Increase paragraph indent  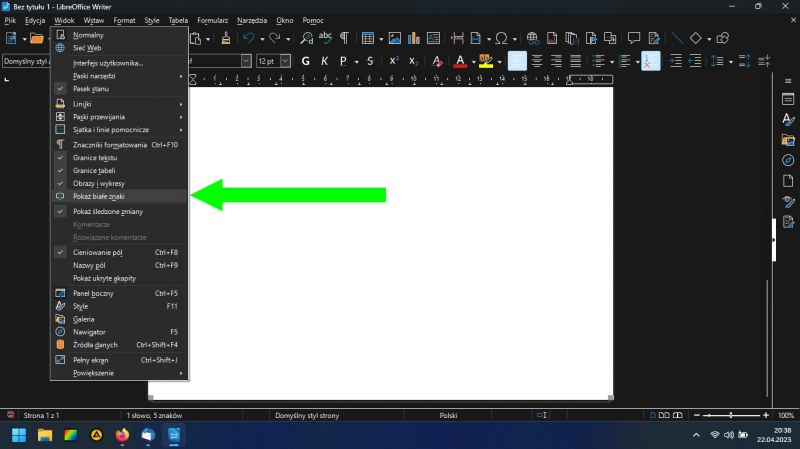click(x=676, y=61)
